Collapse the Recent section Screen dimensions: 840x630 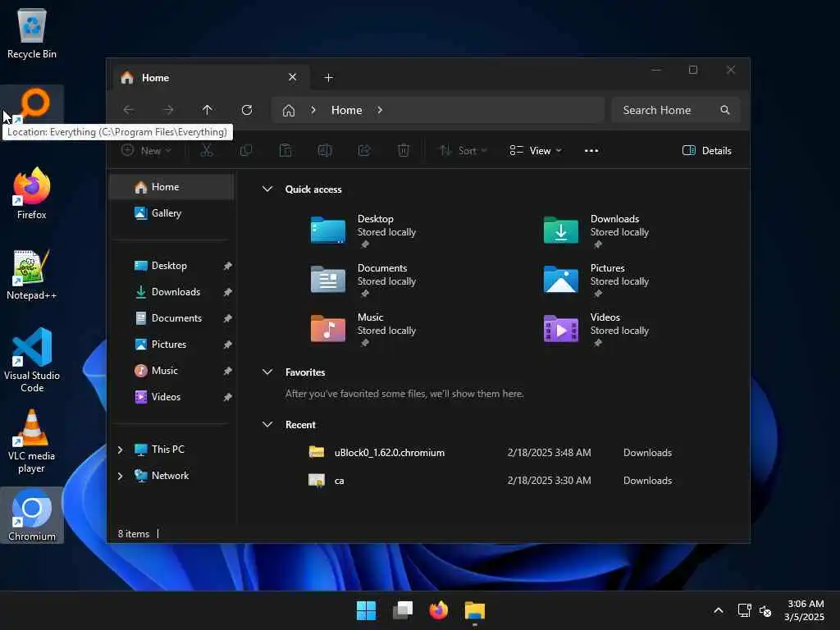click(267, 424)
